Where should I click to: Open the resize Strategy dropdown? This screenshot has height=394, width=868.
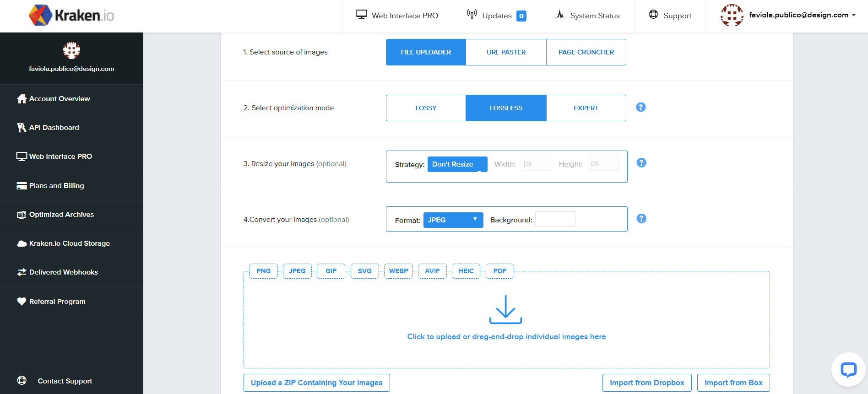[x=457, y=164]
